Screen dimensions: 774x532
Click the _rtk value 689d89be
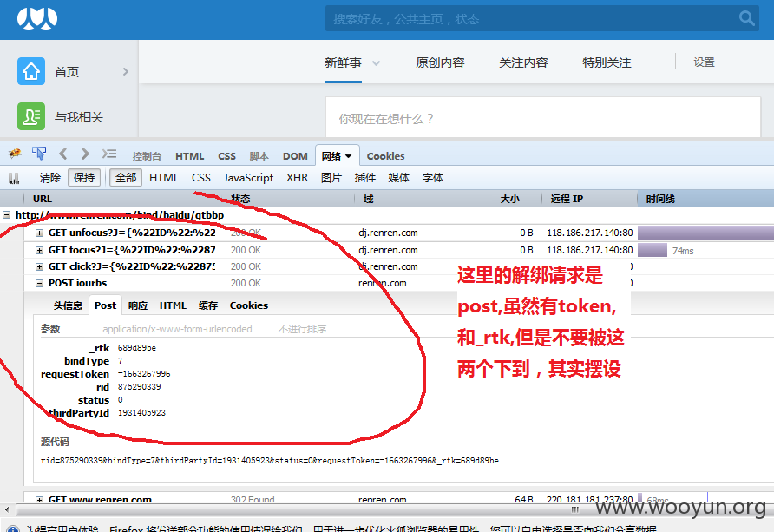[x=137, y=348]
